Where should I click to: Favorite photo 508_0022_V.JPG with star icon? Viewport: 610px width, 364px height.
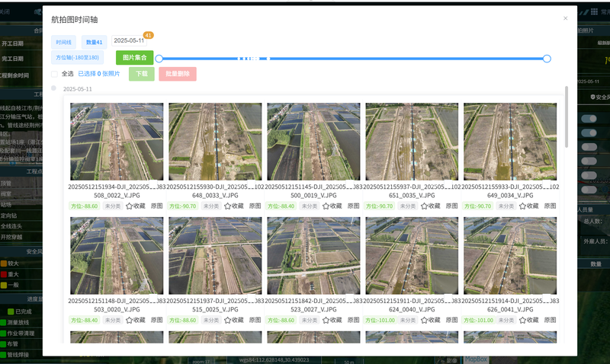129,206
